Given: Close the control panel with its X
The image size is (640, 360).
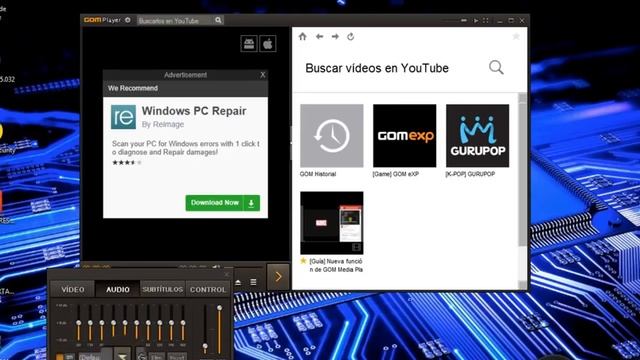Looking at the screenshot, I should 227,275.
